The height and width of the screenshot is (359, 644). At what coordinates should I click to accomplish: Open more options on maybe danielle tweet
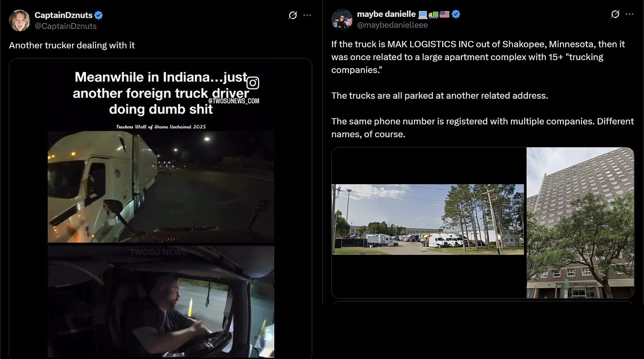(630, 14)
